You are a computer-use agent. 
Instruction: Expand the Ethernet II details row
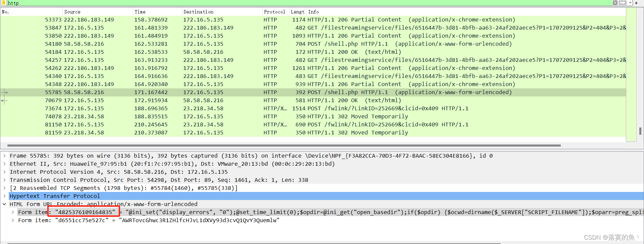click(4, 164)
